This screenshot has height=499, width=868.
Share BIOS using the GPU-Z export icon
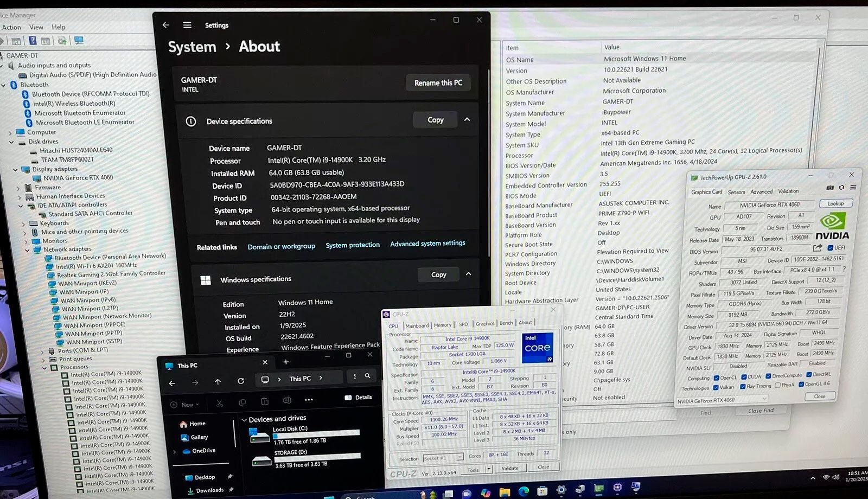click(x=818, y=248)
